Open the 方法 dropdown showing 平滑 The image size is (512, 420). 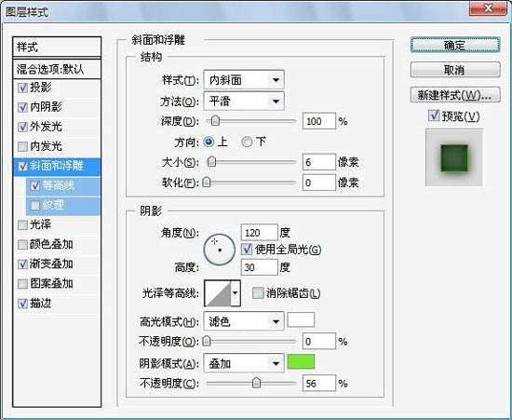[x=244, y=101]
